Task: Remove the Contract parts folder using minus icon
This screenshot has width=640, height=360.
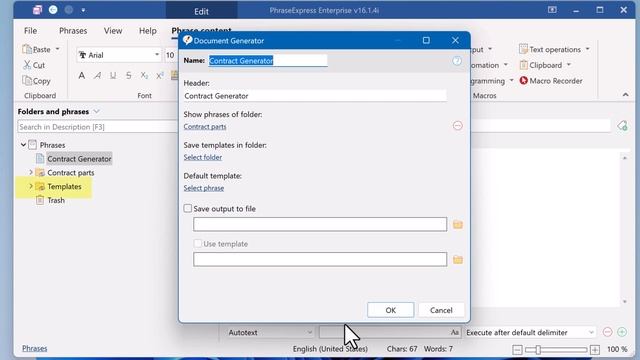Action: coord(458,126)
